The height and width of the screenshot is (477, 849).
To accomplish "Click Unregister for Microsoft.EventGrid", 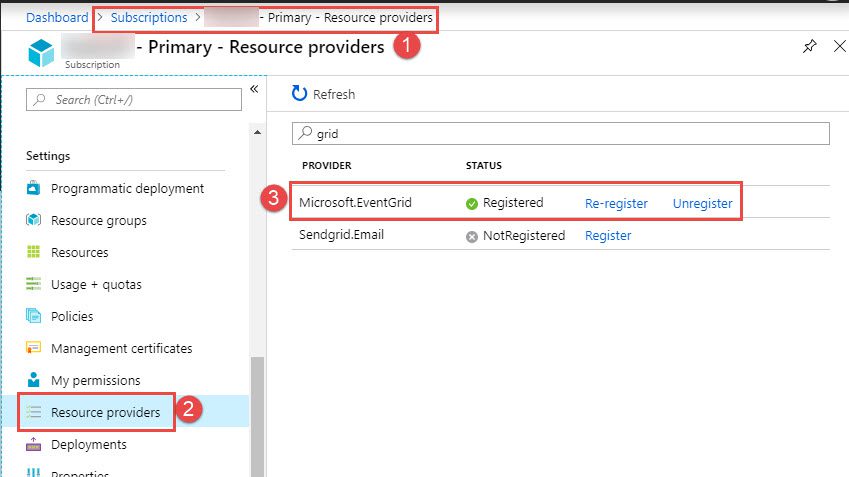I will [x=702, y=204].
